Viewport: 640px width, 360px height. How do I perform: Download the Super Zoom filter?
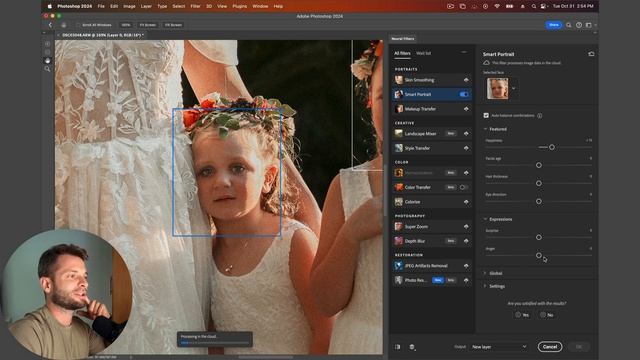466,227
